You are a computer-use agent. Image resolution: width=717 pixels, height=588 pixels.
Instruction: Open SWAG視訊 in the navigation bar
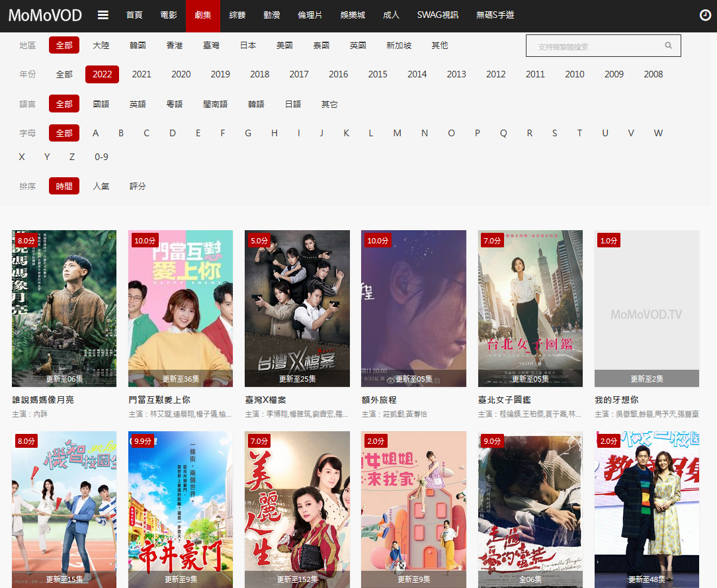[x=438, y=15]
